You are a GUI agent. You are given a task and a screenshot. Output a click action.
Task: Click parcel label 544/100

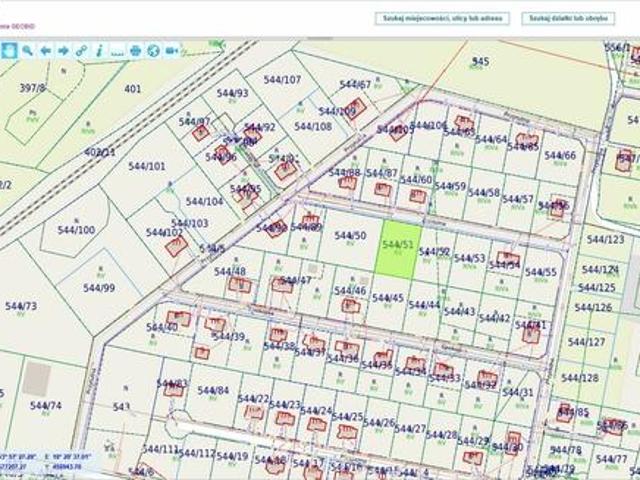pos(76,230)
